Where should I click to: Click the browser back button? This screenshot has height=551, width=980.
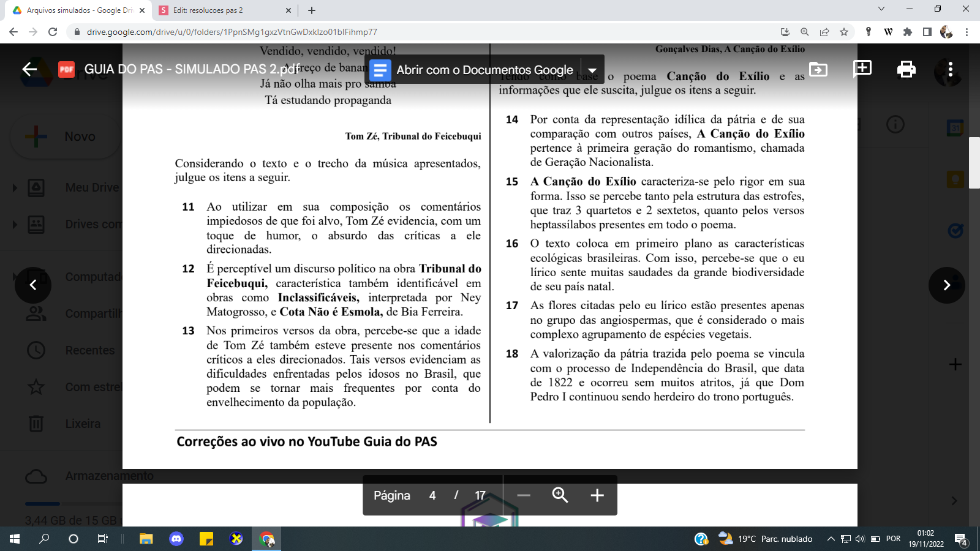click(x=13, y=32)
